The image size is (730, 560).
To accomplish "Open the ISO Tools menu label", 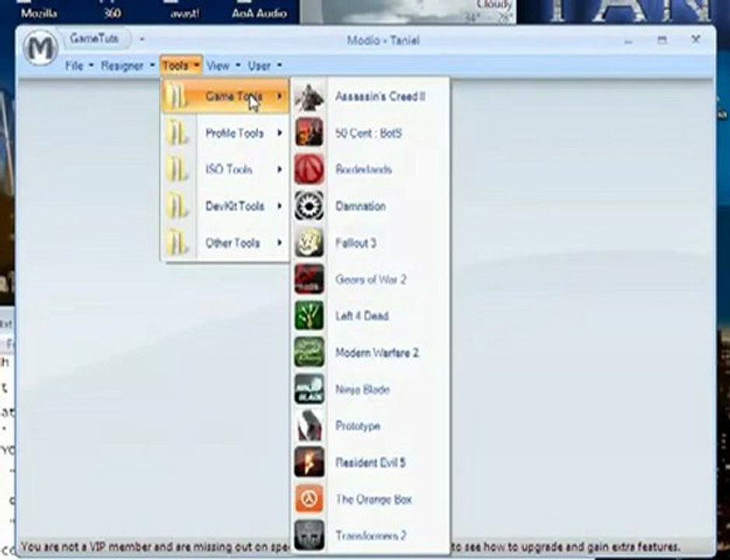I will tap(229, 170).
